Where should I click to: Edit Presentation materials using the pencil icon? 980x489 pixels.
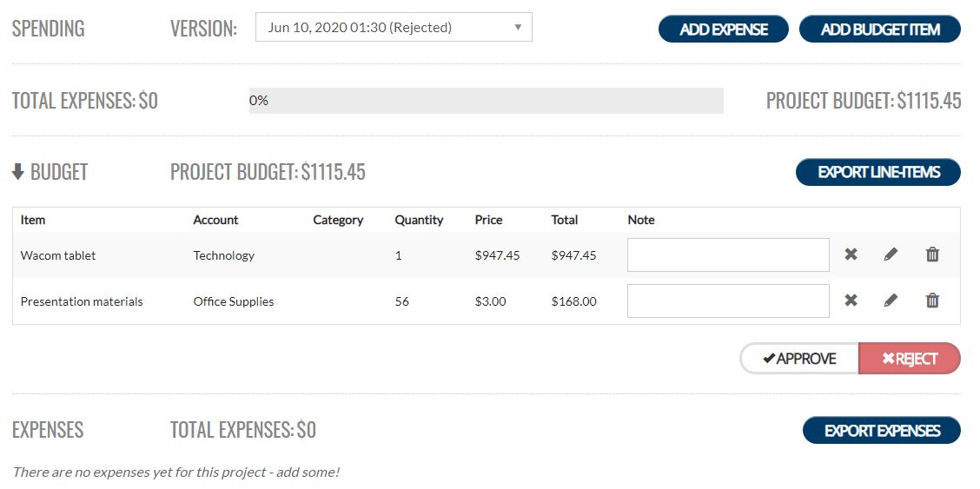891,301
